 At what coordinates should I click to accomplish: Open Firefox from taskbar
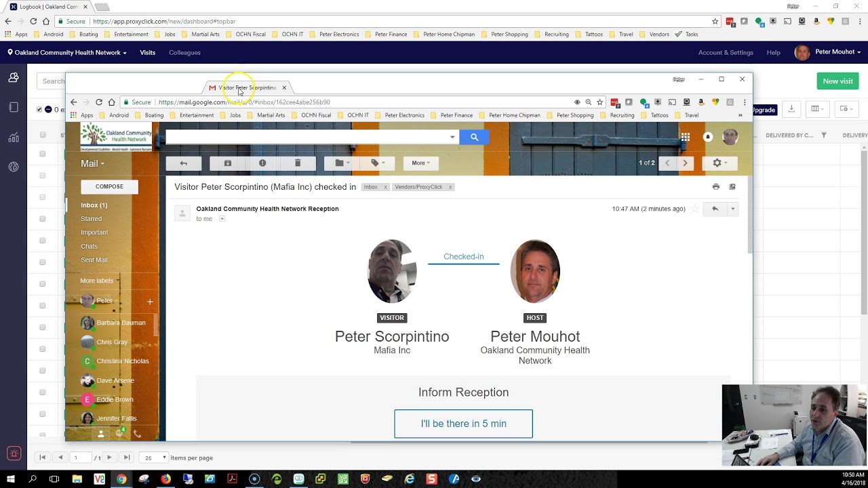pyautogui.click(x=165, y=479)
